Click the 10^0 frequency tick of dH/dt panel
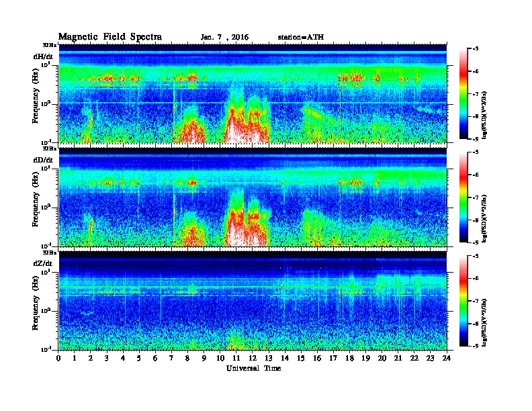This screenshot has width=532, height=411. 46,103
